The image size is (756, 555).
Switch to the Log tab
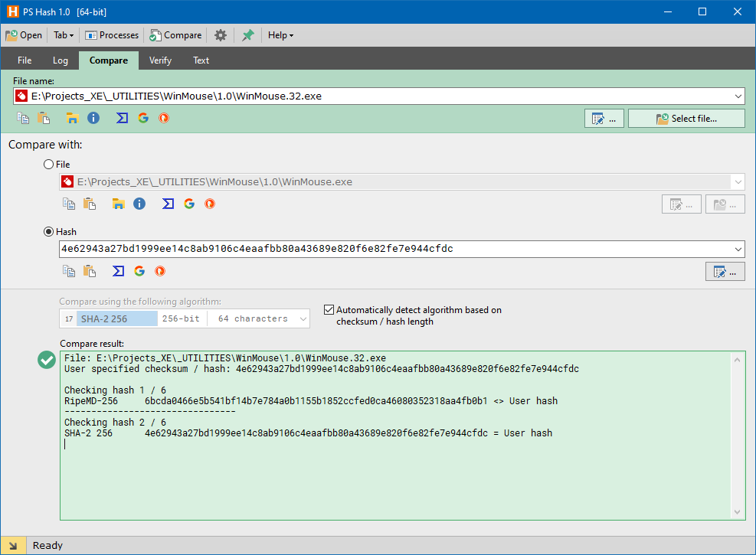61,60
